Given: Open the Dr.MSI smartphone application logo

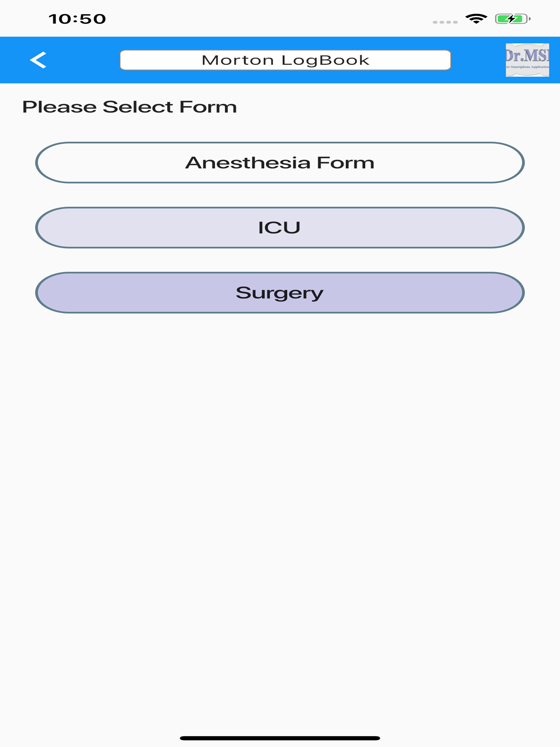Looking at the screenshot, I should click(527, 60).
